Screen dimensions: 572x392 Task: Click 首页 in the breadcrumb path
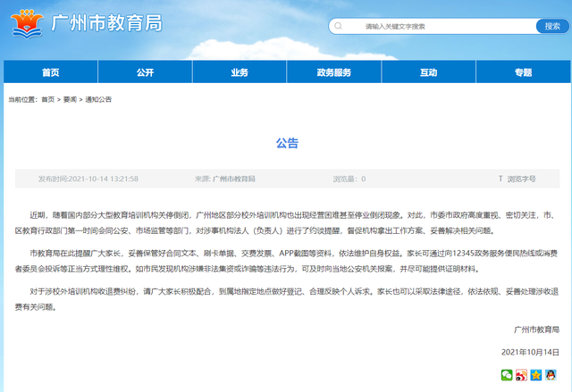(48, 99)
